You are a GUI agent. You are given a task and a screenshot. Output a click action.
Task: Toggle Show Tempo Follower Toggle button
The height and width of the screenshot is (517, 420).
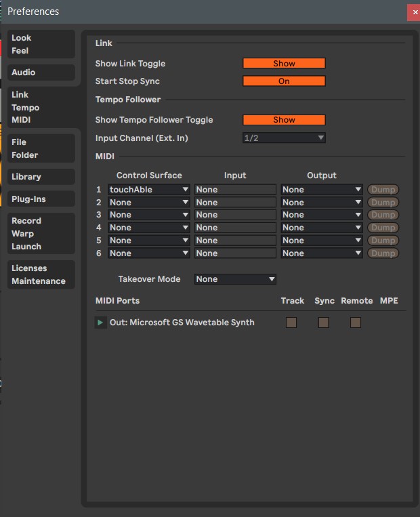(284, 120)
